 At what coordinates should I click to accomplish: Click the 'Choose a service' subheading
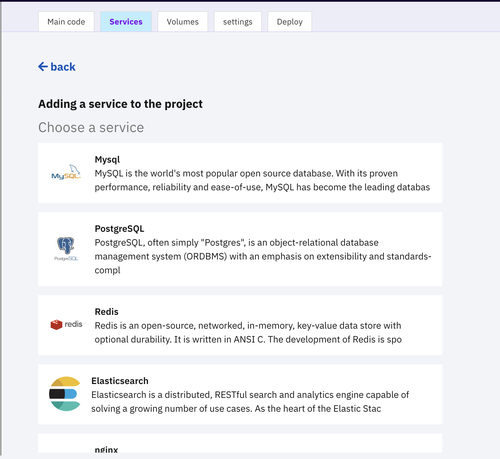(91, 127)
